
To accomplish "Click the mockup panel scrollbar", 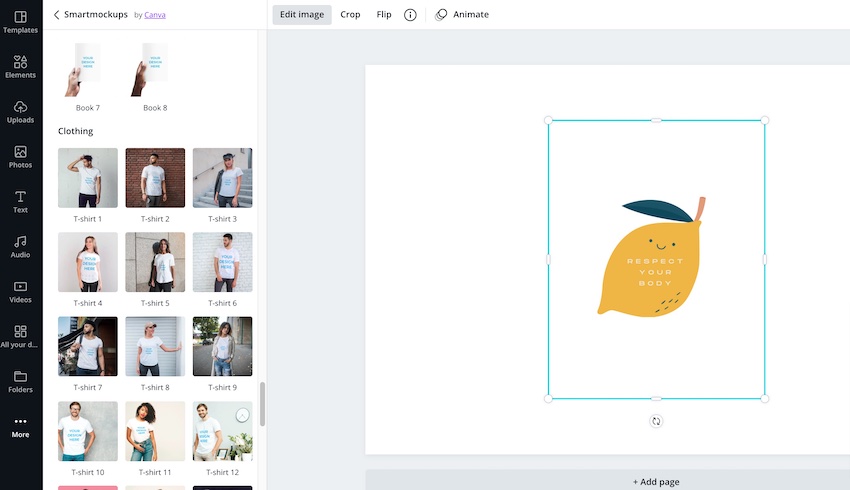I will point(262,404).
